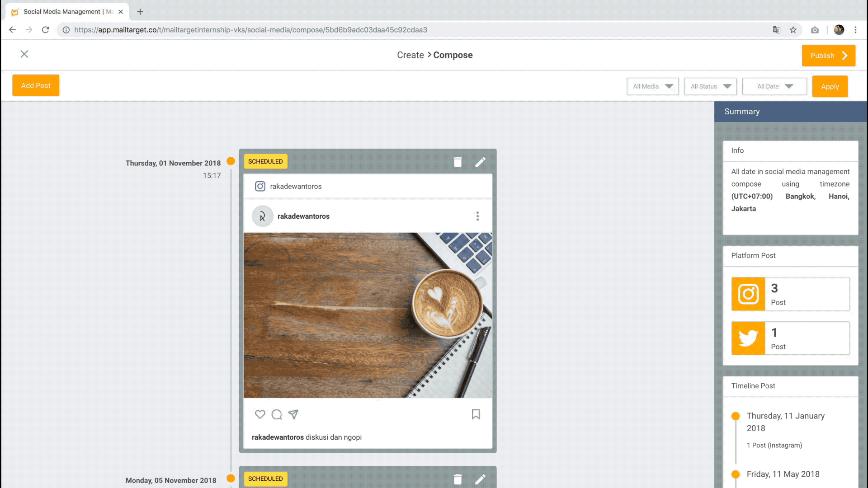This screenshot has width=868, height=488.
Task: Click the Twitter platform post tile
Action: [x=790, y=338]
